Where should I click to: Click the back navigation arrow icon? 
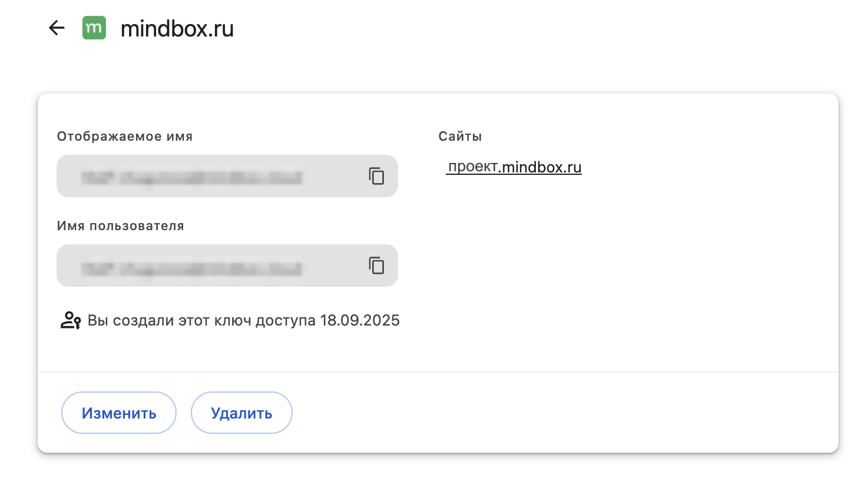[57, 28]
